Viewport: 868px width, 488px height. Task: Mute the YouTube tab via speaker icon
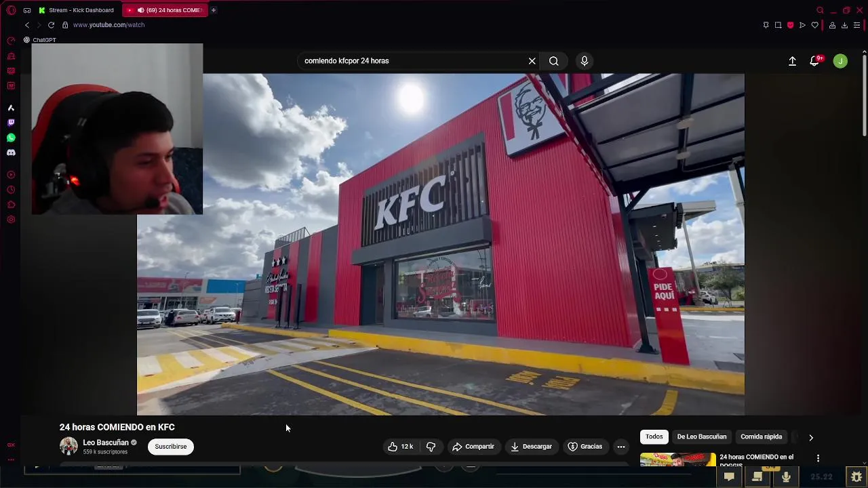[140, 10]
